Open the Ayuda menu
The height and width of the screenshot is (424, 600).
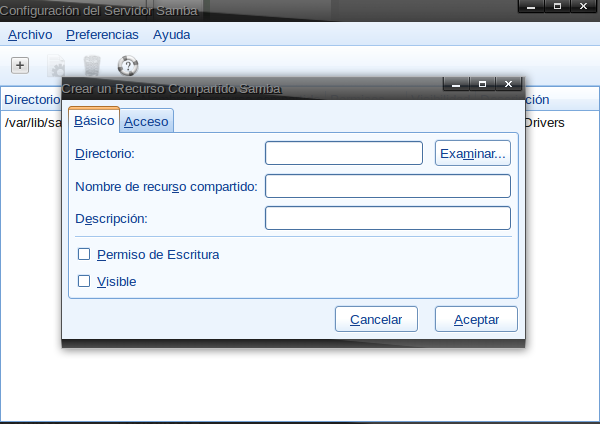click(171, 35)
